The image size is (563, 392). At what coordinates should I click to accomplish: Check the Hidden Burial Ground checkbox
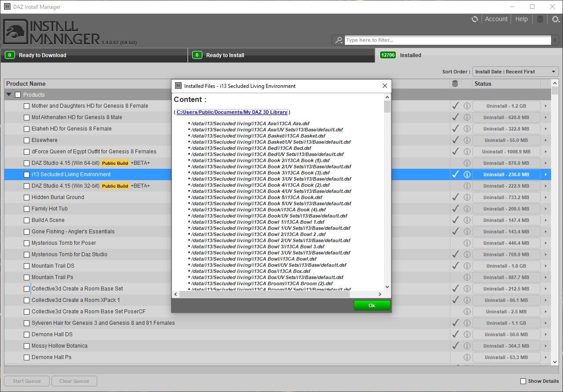pyautogui.click(x=26, y=197)
